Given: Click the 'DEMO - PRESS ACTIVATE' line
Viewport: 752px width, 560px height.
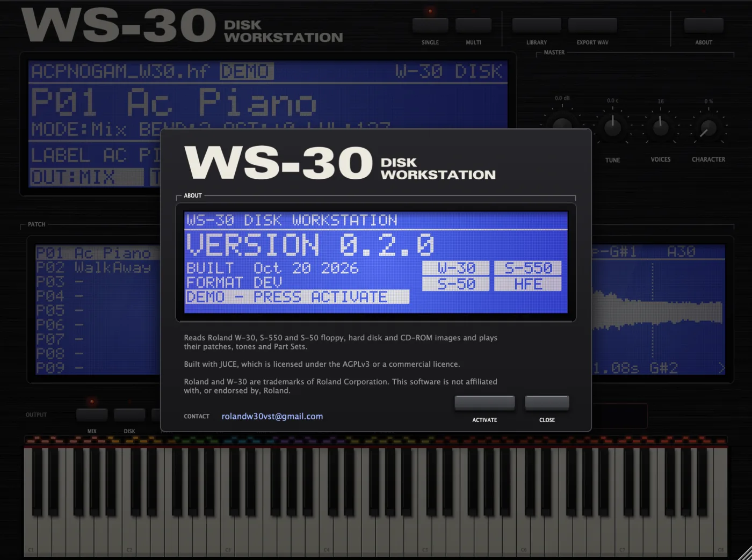Looking at the screenshot, I should tap(297, 297).
